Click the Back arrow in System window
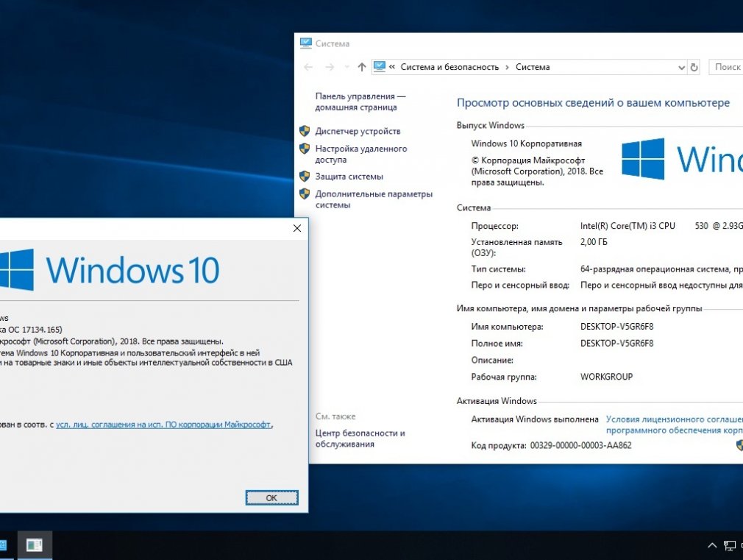 (x=308, y=68)
